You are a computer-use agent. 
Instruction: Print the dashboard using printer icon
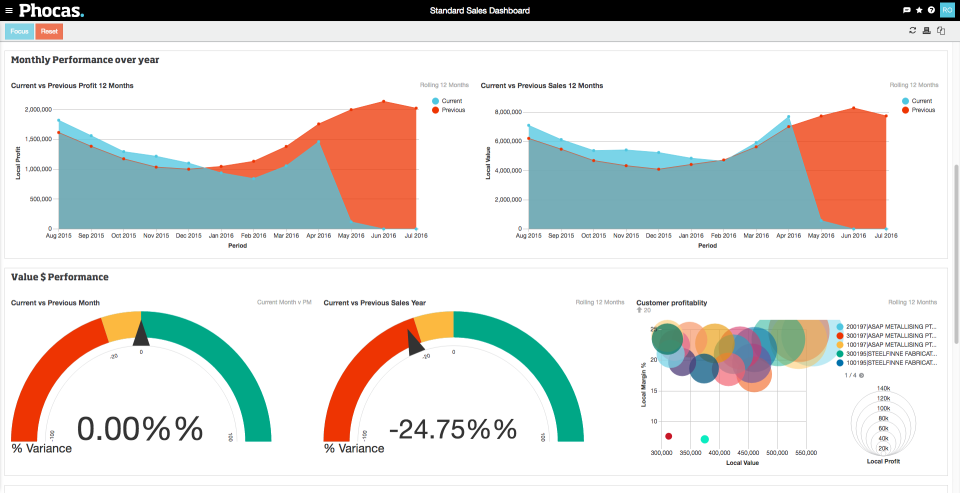tap(927, 31)
